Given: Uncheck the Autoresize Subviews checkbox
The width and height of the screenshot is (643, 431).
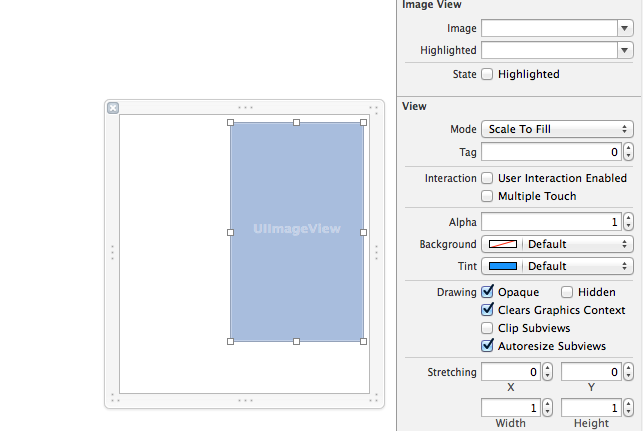Looking at the screenshot, I should [487, 346].
